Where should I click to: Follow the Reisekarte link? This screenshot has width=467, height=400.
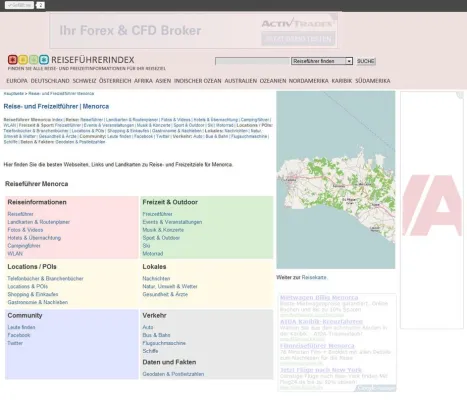pos(314,277)
